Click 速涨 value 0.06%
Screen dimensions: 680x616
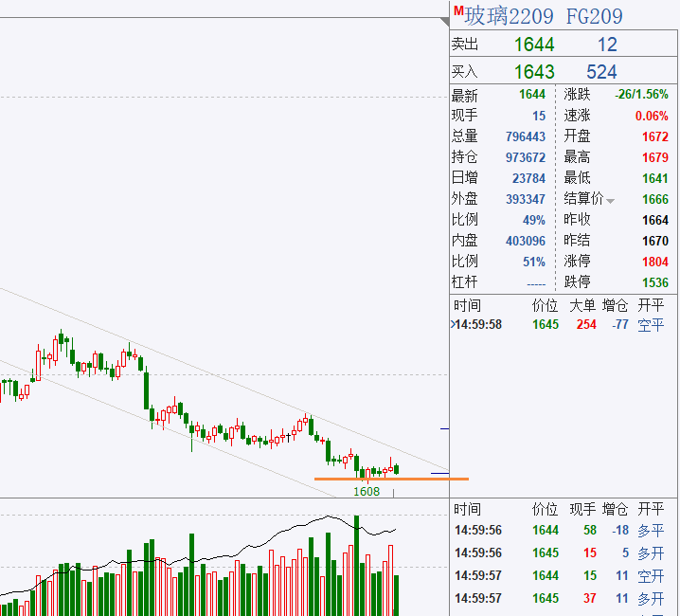tap(652, 116)
